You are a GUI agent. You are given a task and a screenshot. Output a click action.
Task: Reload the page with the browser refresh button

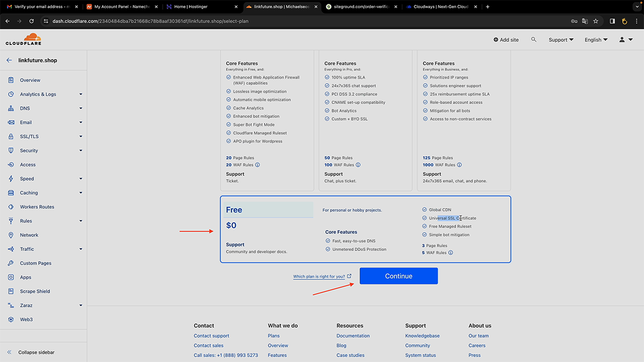coord(32,21)
